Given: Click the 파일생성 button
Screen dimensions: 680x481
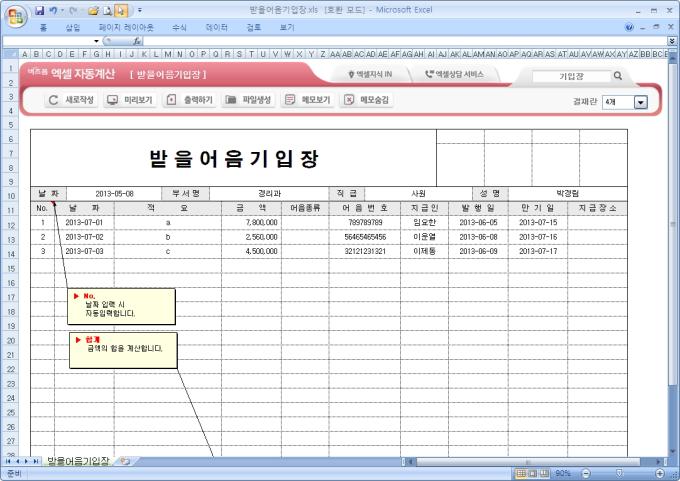Looking at the screenshot, I should click(x=248, y=100).
